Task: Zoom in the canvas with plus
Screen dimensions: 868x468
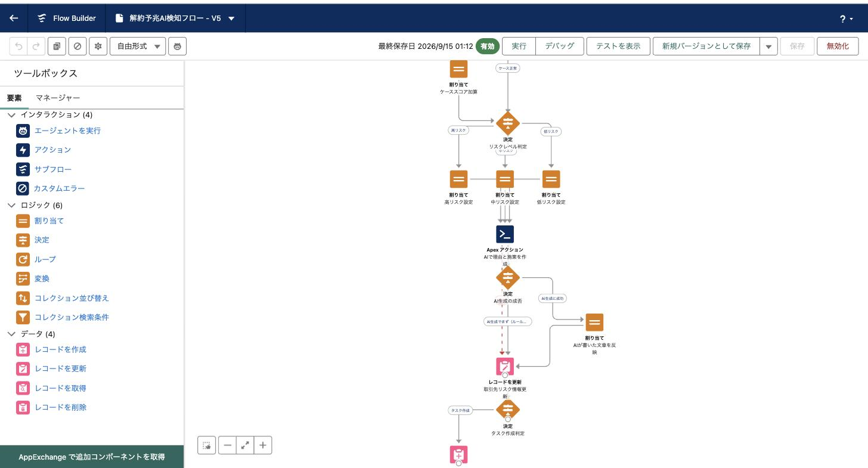Action: [x=263, y=445]
